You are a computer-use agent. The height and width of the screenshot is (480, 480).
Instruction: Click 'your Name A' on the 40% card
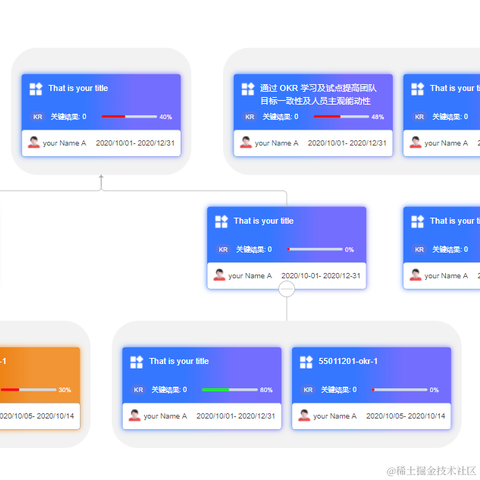(64, 143)
